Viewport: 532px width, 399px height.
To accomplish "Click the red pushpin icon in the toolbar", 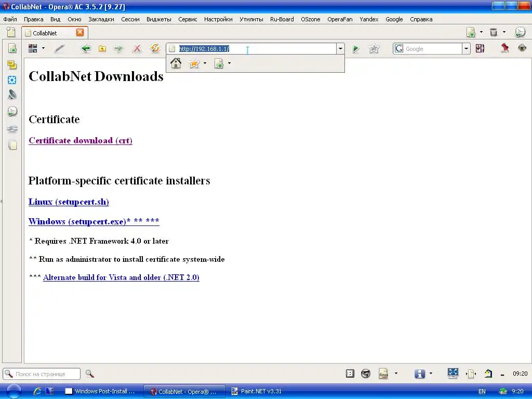I will tap(505, 48).
